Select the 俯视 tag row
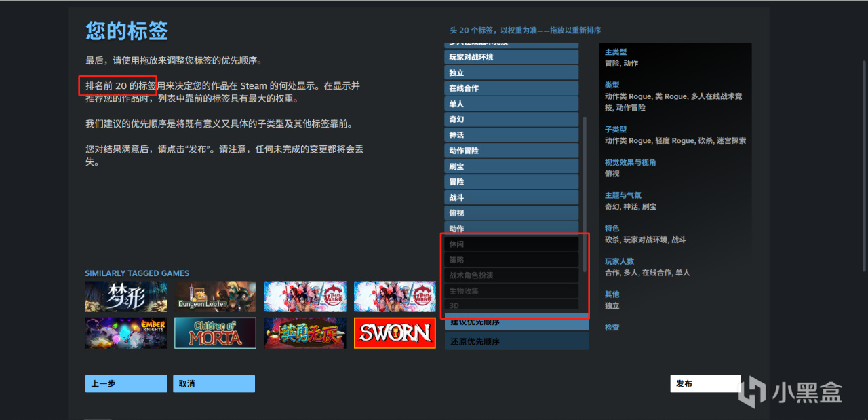The width and height of the screenshot is (868, 420). tap(511, 213)
